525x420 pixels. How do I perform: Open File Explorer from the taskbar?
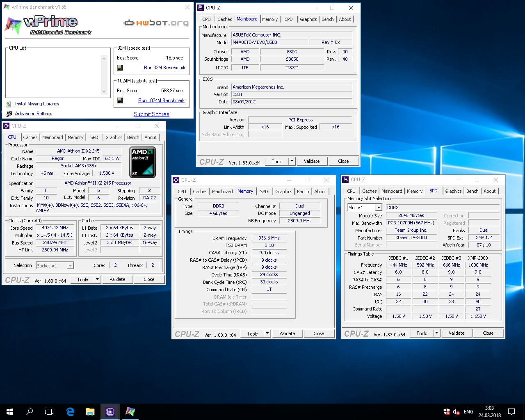90,411
